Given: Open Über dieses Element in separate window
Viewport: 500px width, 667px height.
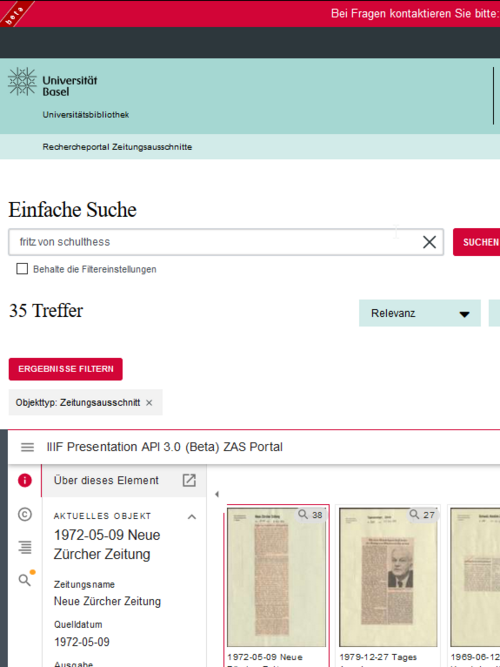Looking at the screenshot, I should tap(189, 480).
